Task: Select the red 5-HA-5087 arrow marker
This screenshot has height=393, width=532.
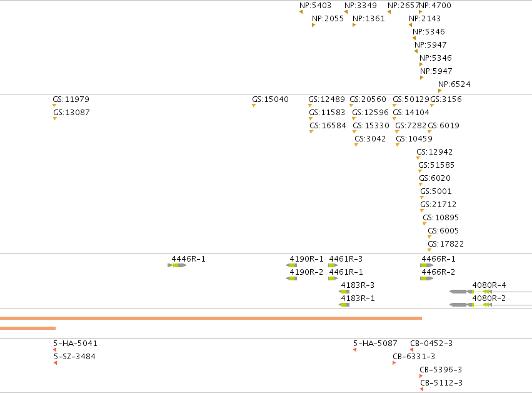Action: pyautogui.click(x=355, y=350)
